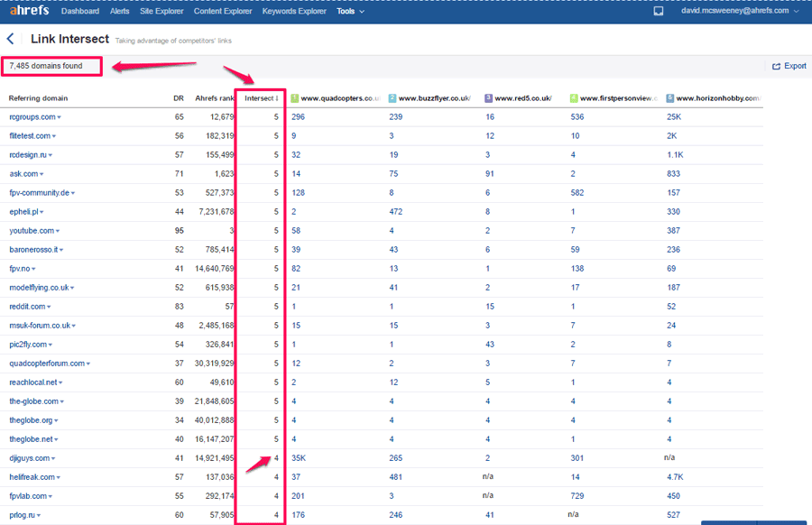The width and height of the screenshot is (812, 525).
Task: Click the Export icon
Action: point(776,66)
